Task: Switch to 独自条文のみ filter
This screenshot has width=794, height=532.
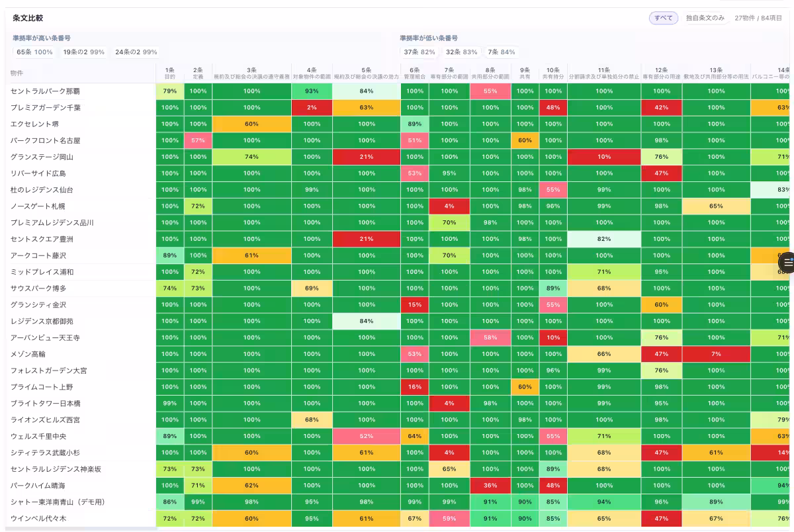Action: coord(705,18)
